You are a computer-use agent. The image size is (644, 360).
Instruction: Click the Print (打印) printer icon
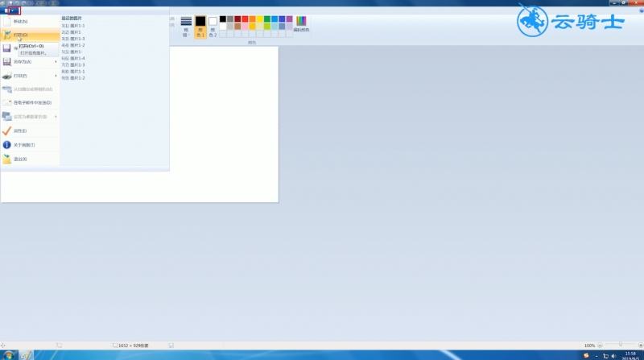point(7,76)
